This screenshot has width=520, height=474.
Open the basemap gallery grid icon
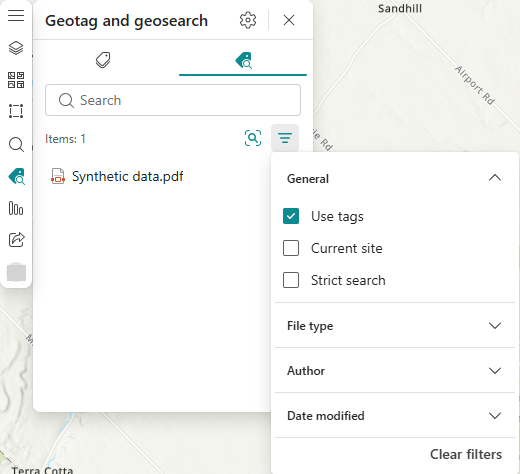pos(16,80)
